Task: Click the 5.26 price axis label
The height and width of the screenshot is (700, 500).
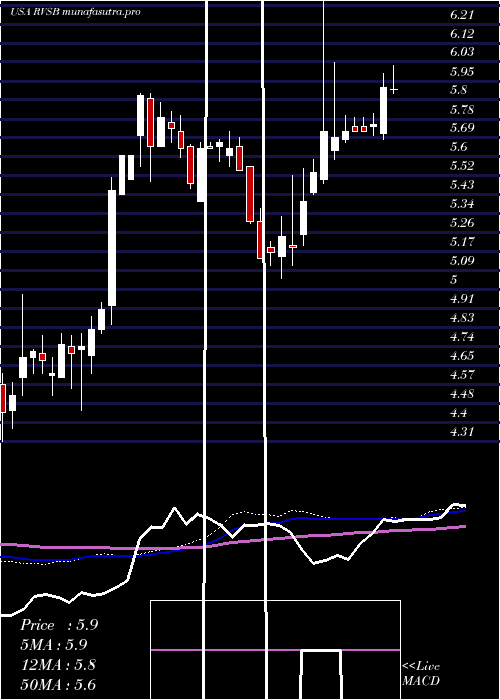Action: (x=462, y=223)
